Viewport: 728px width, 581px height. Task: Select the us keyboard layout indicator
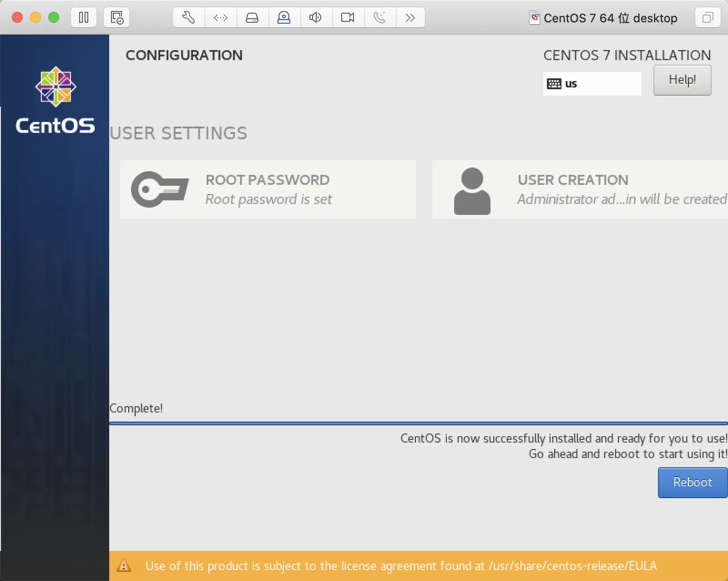592,84
